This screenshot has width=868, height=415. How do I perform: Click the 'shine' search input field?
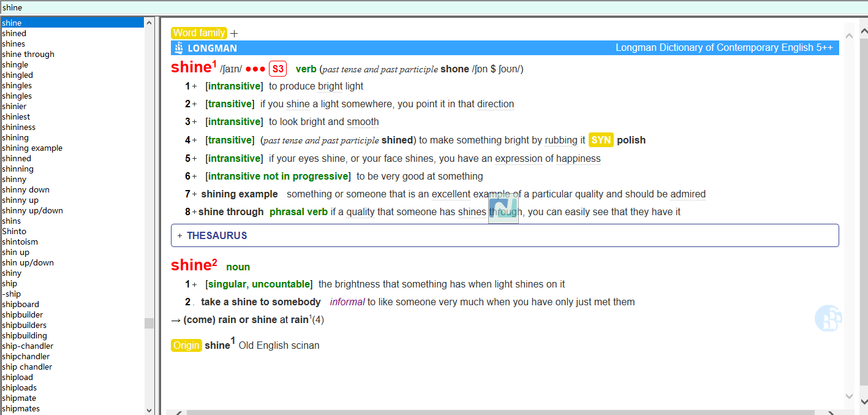[429, 8]
